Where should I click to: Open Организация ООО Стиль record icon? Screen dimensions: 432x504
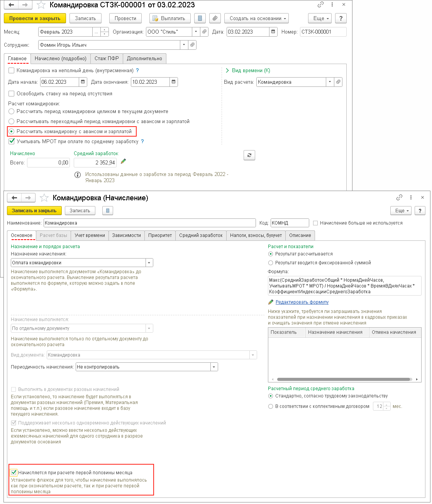pyautogui.click(x=205, y=32)
